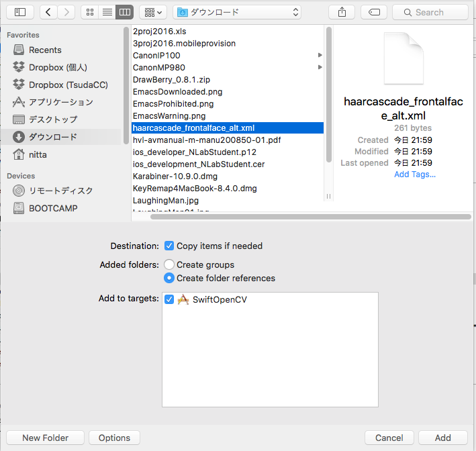
Task: Click Add Tags... link
Action: pos(414,174)
